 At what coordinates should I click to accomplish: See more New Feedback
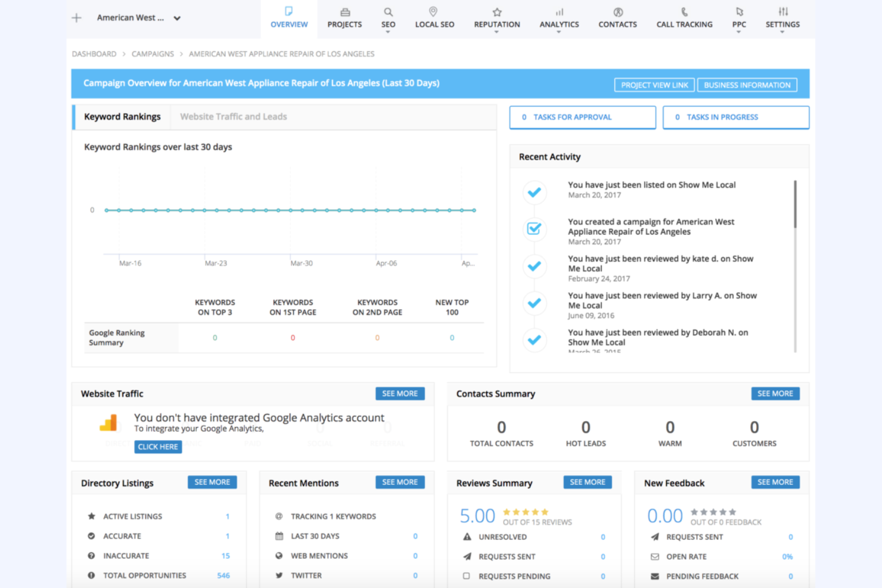click(775, 482)
